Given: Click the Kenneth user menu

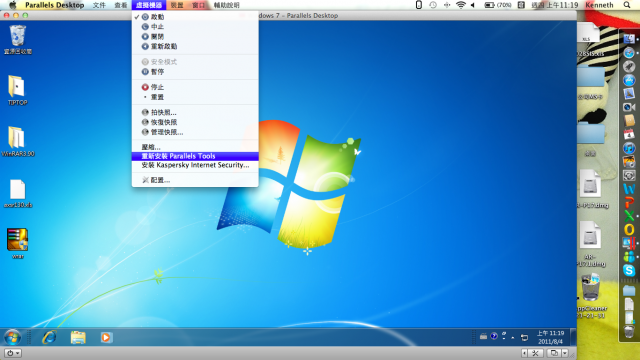Looking at the screenshot, I should (600, 5).
